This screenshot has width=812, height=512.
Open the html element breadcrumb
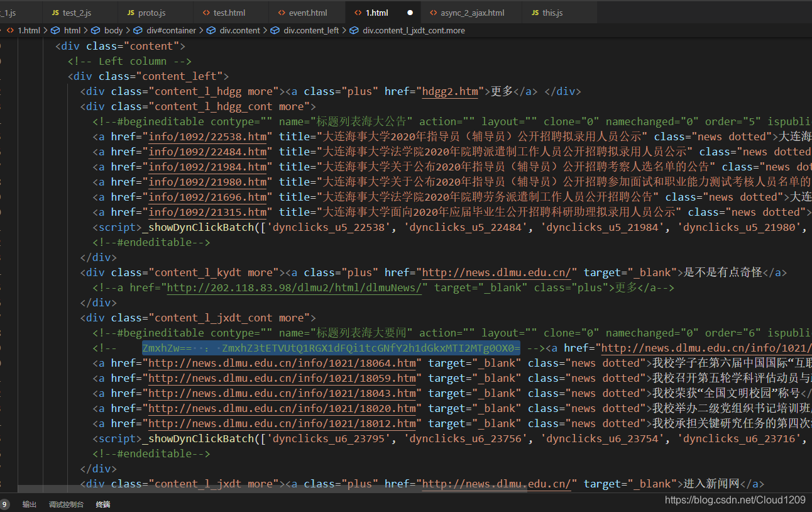[72, 30]
